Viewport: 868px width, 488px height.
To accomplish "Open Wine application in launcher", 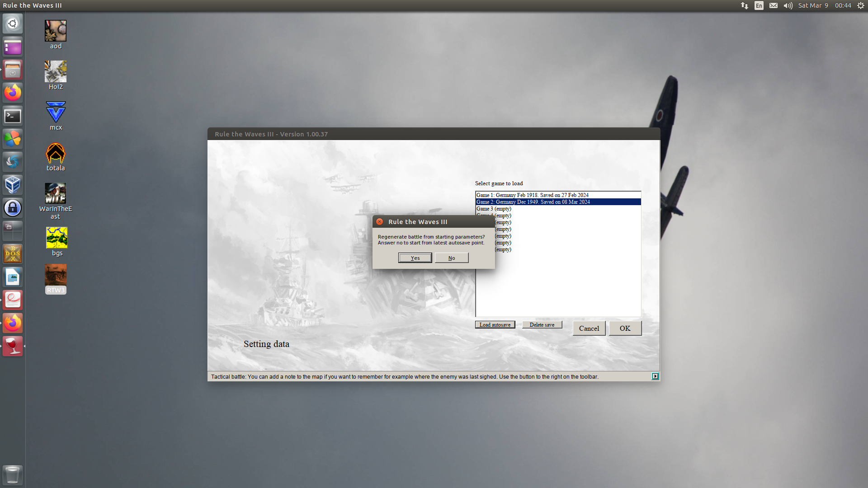I will coord(13,346).
